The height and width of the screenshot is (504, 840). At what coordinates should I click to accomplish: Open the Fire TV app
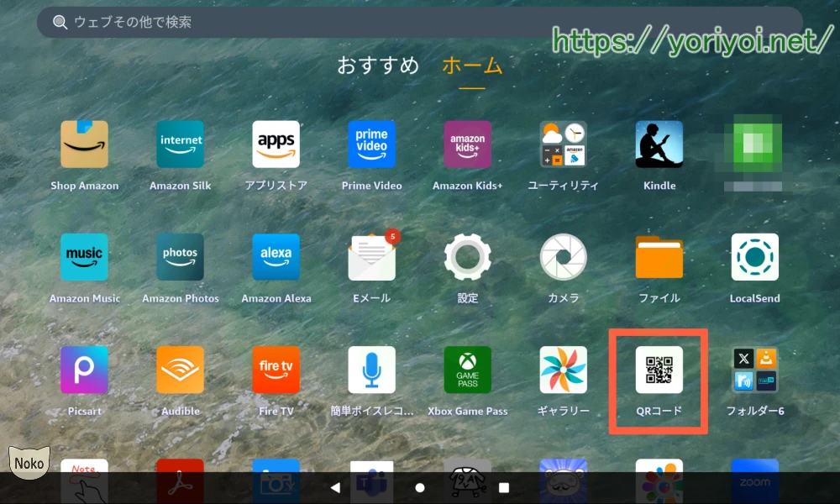pos(276,370)
